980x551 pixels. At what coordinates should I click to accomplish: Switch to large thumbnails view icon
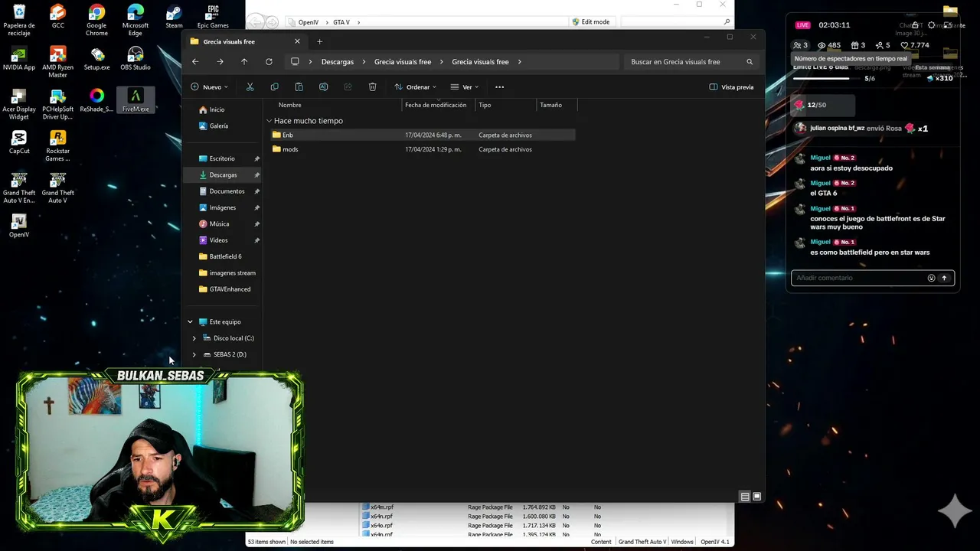coord(756,497)
